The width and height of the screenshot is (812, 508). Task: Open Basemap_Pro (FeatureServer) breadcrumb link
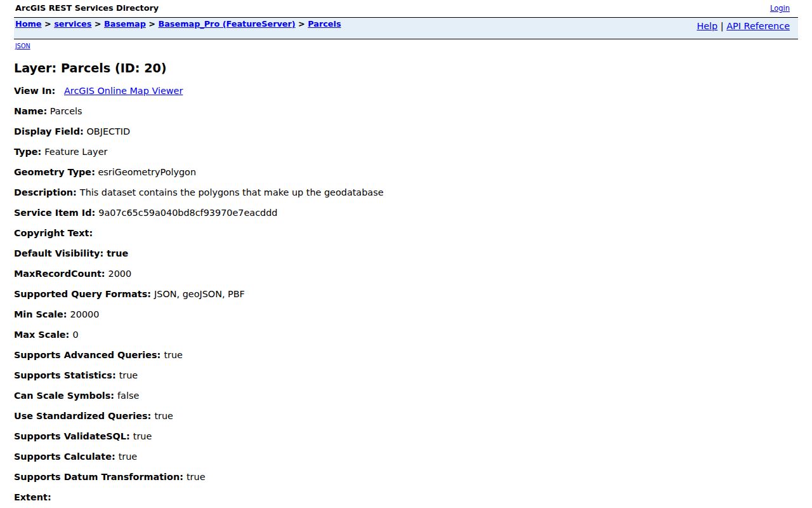tap(226, 24)
